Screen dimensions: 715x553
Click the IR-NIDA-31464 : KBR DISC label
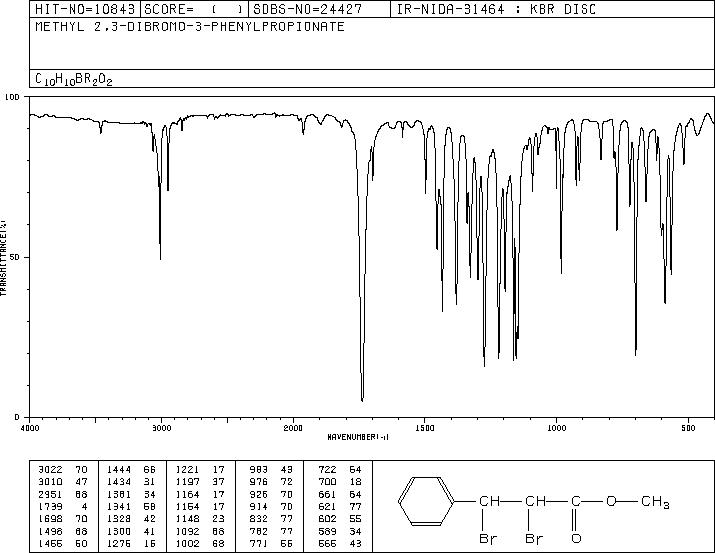tap(496, 9)
